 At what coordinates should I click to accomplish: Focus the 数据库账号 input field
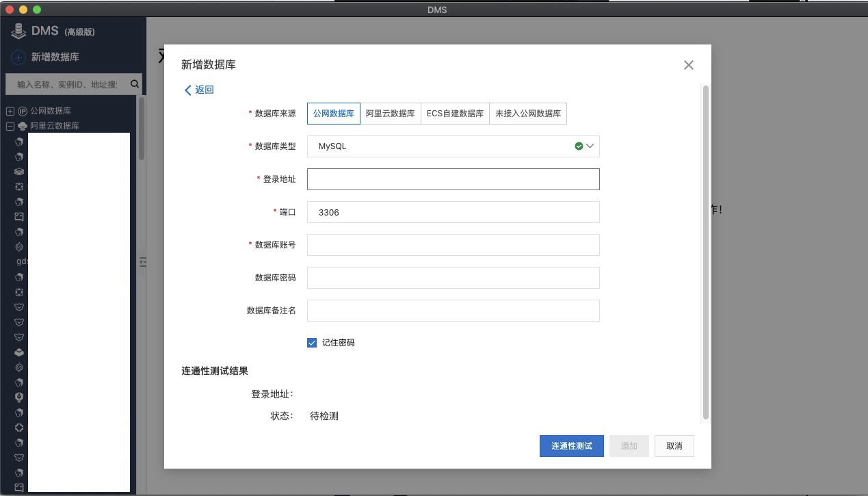coord(453,245)
